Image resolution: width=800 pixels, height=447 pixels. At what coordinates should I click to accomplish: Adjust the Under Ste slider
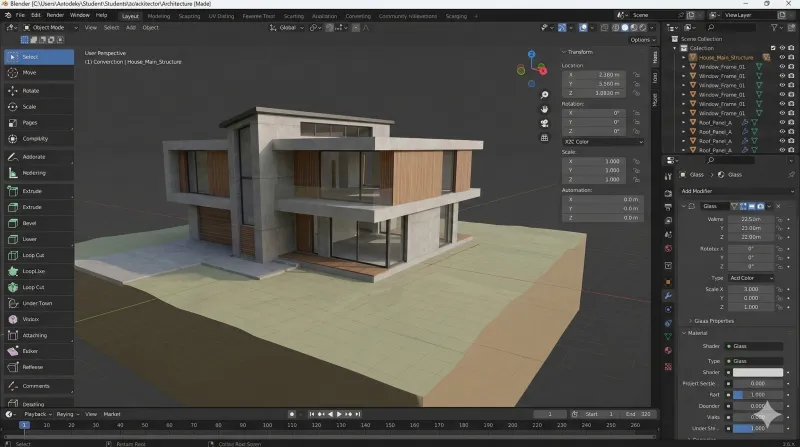click(x=758, y=429)
